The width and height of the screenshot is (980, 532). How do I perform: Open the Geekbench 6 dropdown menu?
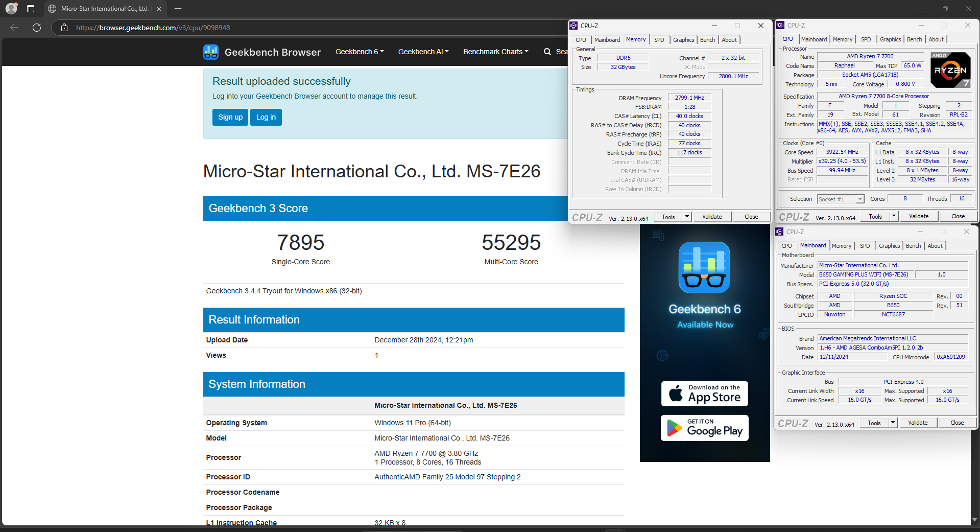click(360, 52)
